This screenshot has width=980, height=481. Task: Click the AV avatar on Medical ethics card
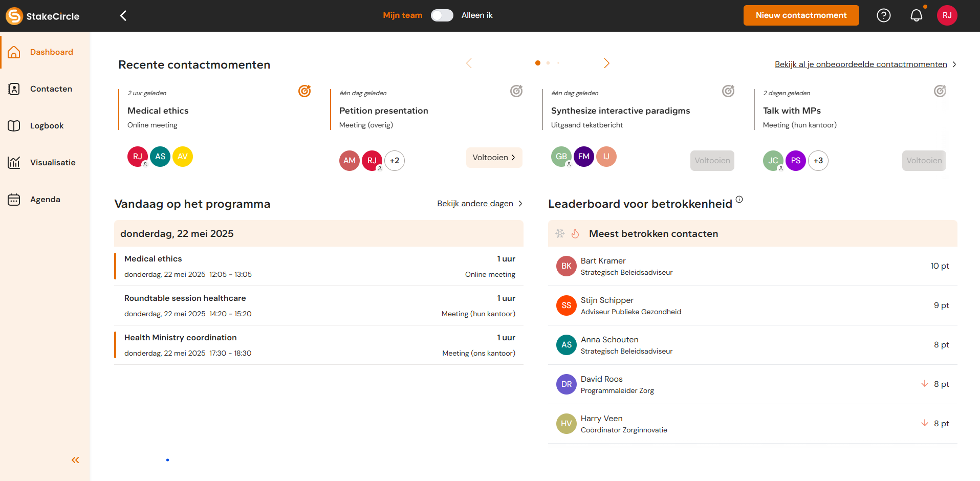coord(183,157)
